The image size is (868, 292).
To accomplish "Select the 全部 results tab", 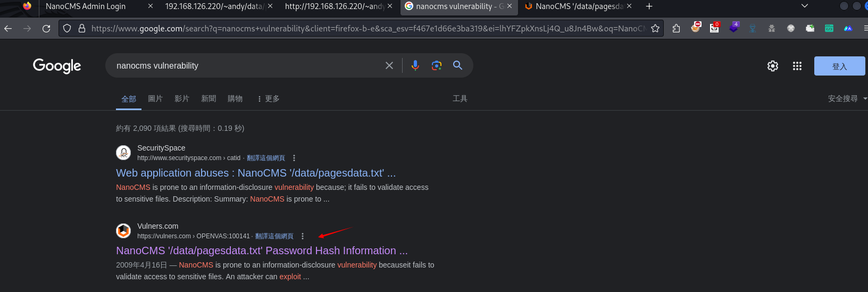I will pyautogui.click(x=129, y=99).
